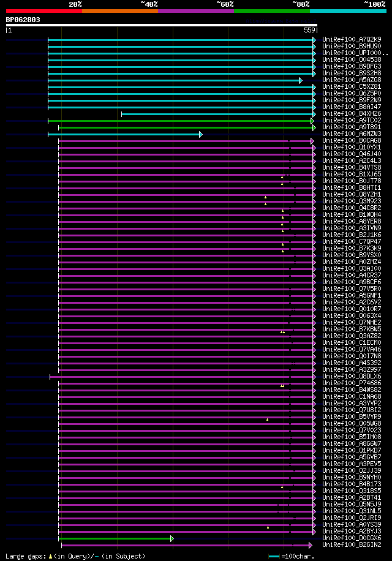Select hit label UniRef100_Q8DLX6
This screenshot has height=561, width=392.
(x=352, y=377)
